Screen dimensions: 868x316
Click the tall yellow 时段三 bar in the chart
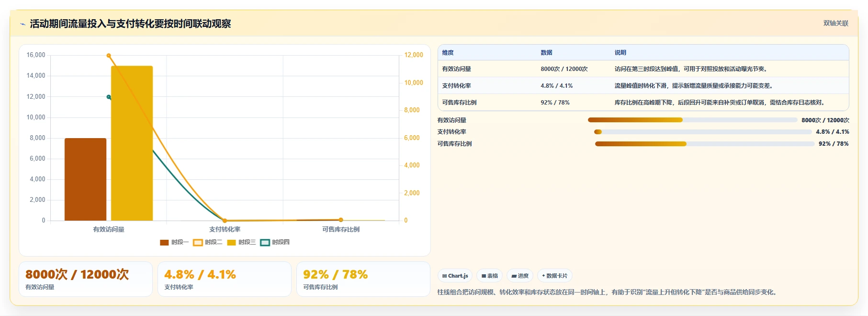(x=132, y=143)
